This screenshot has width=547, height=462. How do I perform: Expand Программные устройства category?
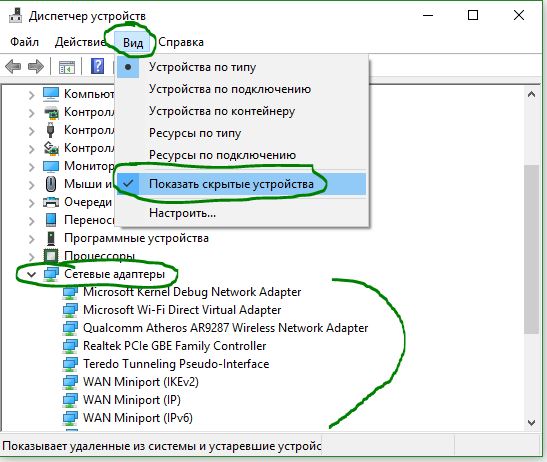click(31, 239)
